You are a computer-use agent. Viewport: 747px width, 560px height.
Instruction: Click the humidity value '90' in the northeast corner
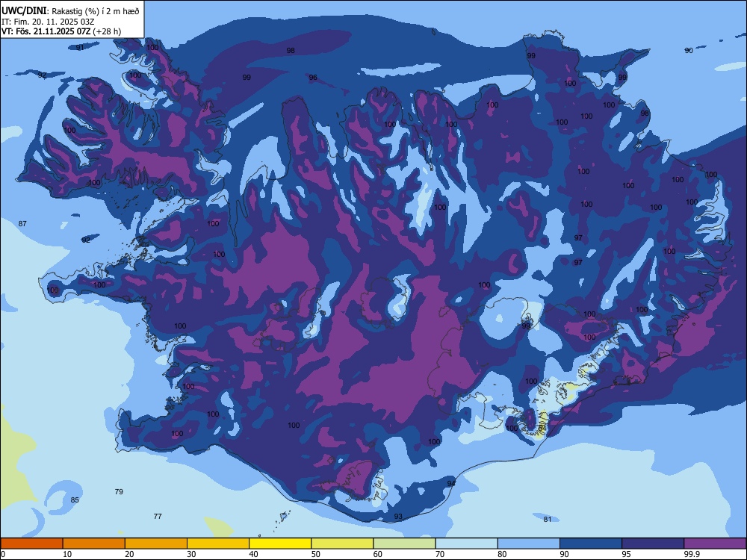tap(689, 51)
